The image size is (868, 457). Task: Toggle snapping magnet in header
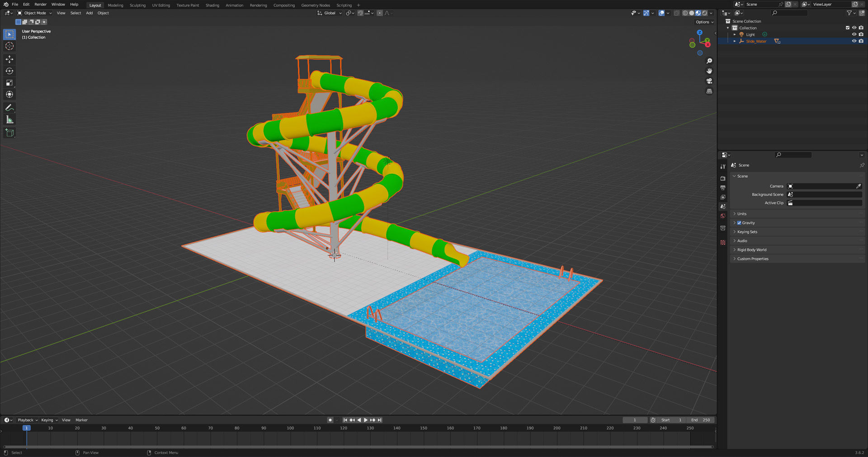click(360, 13)
